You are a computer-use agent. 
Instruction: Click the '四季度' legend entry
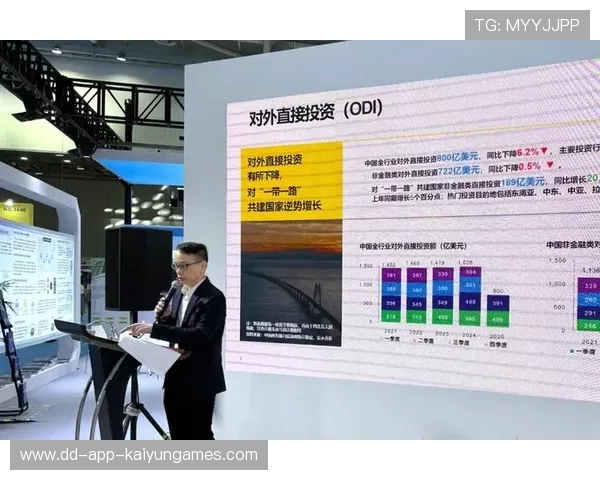tap(495, 344)
